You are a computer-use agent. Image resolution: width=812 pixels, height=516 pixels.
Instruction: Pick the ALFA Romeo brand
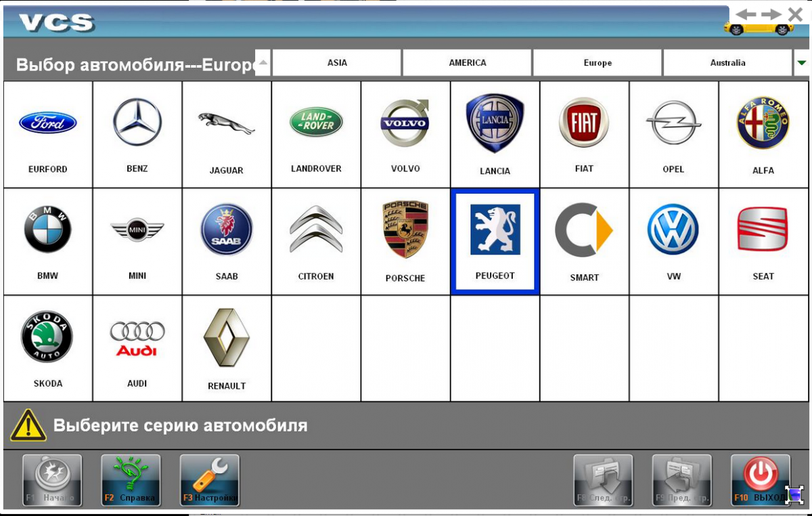[x=763, y=135]
